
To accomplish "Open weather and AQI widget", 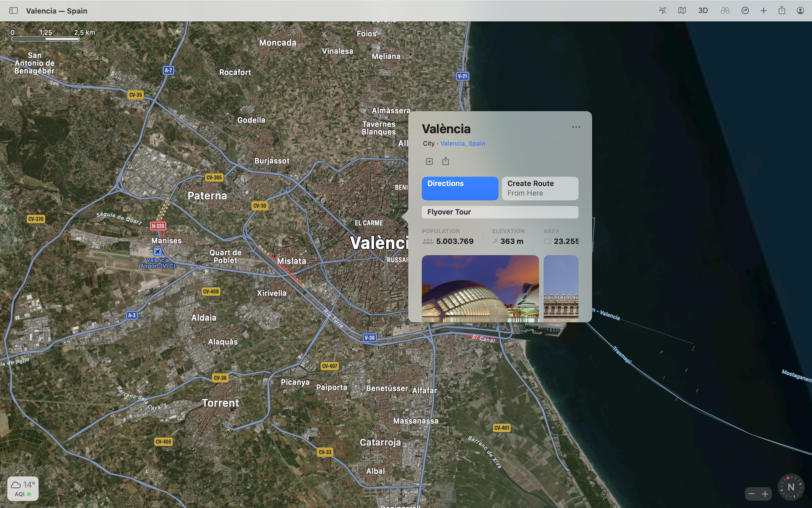I will point(23,489).
